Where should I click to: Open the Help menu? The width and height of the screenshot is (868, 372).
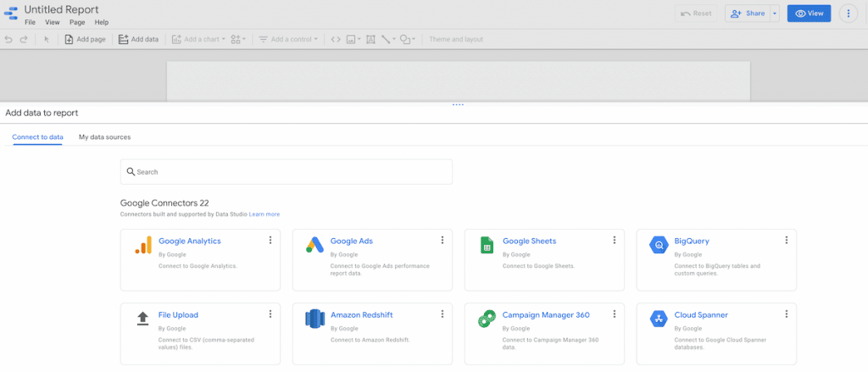click(102, 23)
